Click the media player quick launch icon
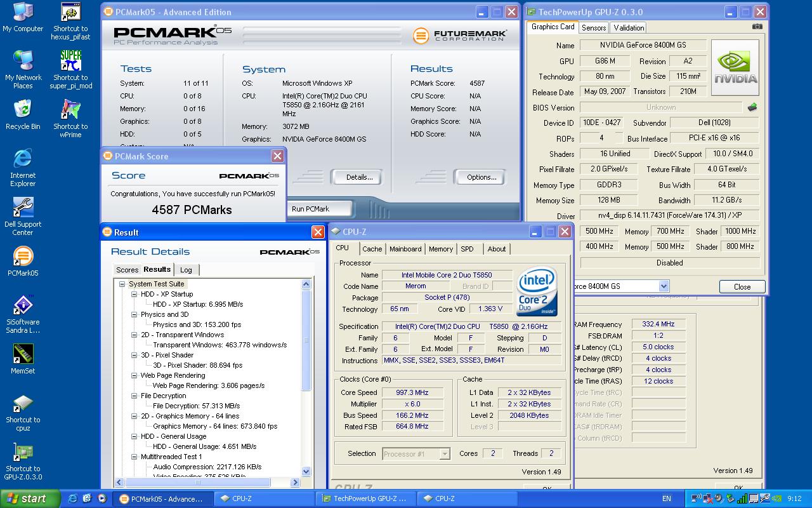The width and height of the screenshot is (812, 508). coord(101,498)
